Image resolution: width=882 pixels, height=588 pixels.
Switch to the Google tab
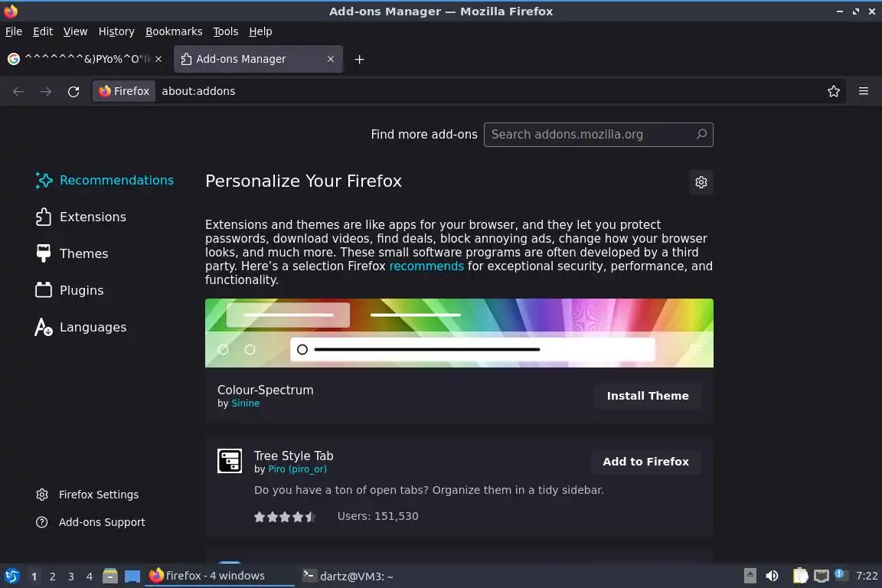[84, 59]
